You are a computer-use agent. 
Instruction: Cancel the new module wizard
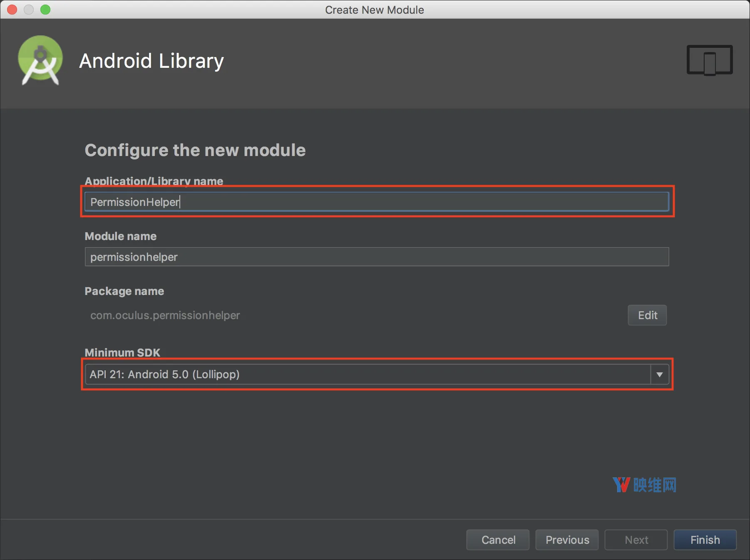coord(498,540)
